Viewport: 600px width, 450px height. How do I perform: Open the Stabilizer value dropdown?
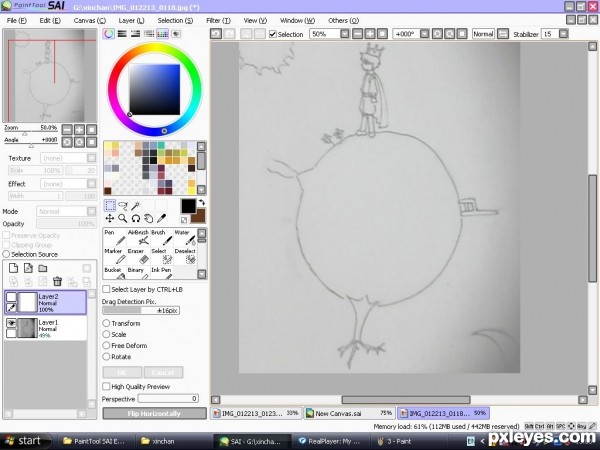tap(563, 34)
